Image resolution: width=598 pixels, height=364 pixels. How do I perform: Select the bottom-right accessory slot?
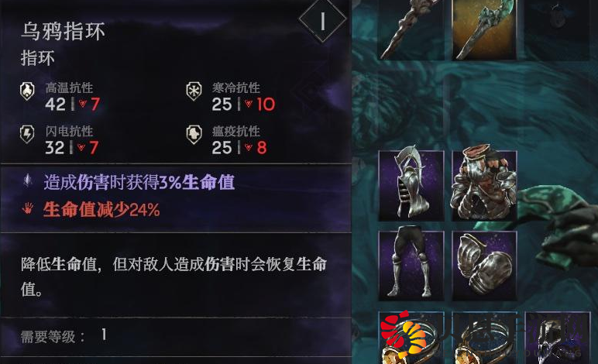(558, 338)
